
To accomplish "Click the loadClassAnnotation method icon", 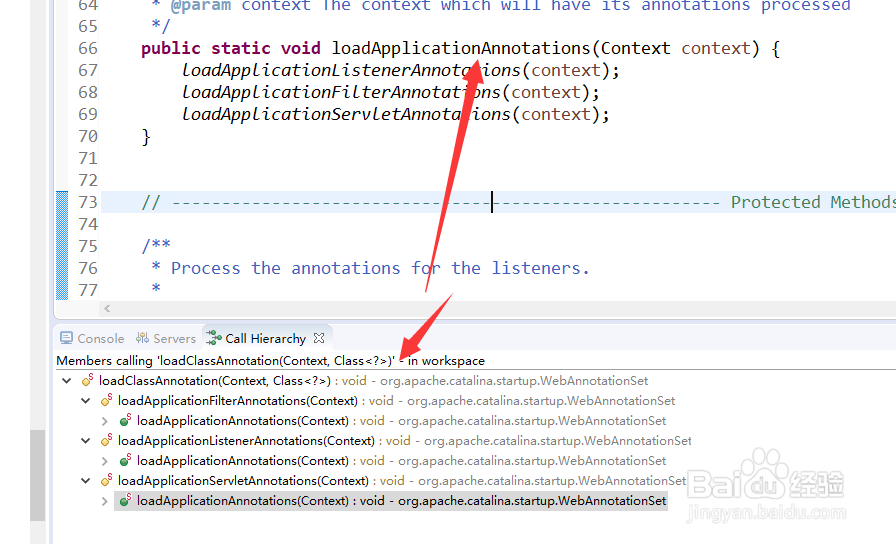I will click(x=87, y=379).
